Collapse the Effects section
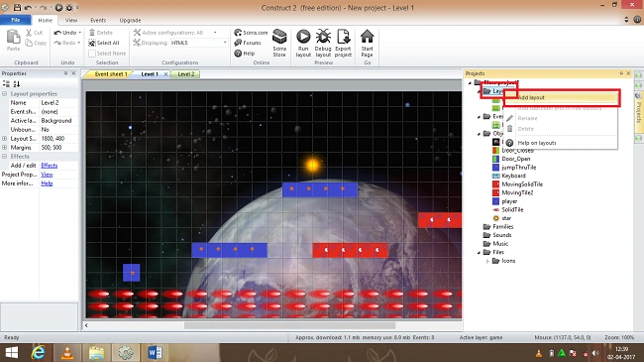This screenshot has width=644, height=362. coord(5,157)
